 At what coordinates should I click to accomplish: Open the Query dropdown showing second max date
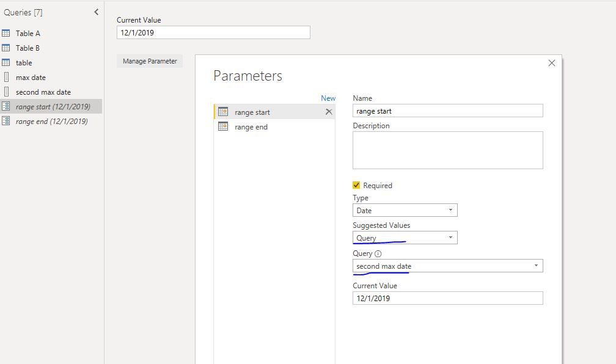(448, 266)
